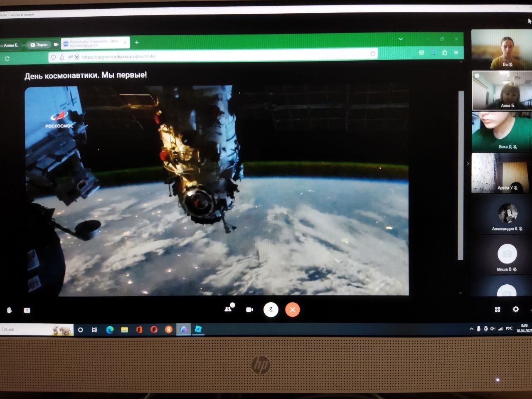The height and width of the screenshot is (399, 532).
Task: Show hidden system tray icons
Action: tap(471, 329)
